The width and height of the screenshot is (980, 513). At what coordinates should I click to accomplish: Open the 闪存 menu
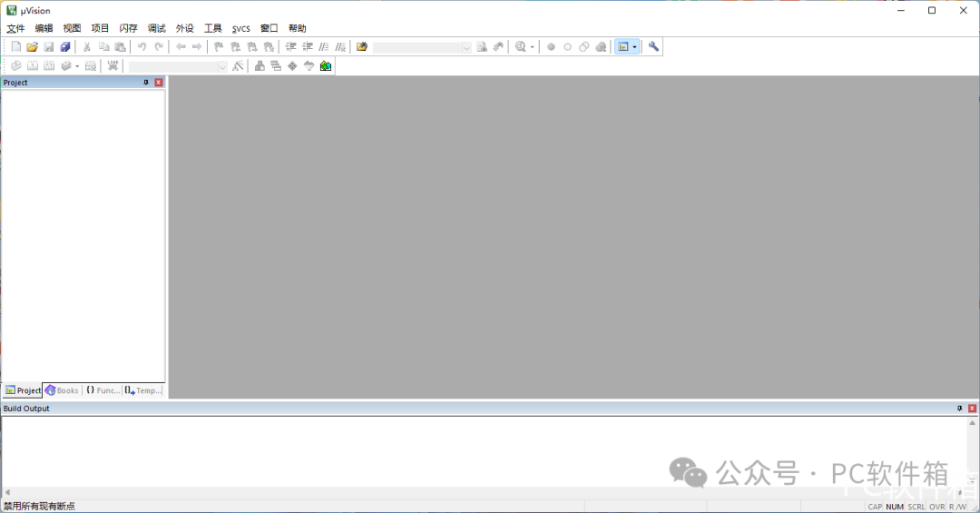tap(128, 28)
